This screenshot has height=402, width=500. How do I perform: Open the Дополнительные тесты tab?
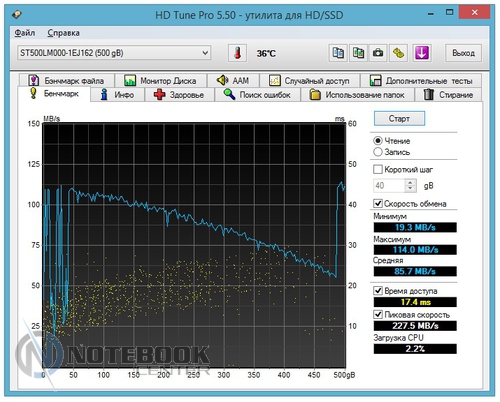point(421,81)
